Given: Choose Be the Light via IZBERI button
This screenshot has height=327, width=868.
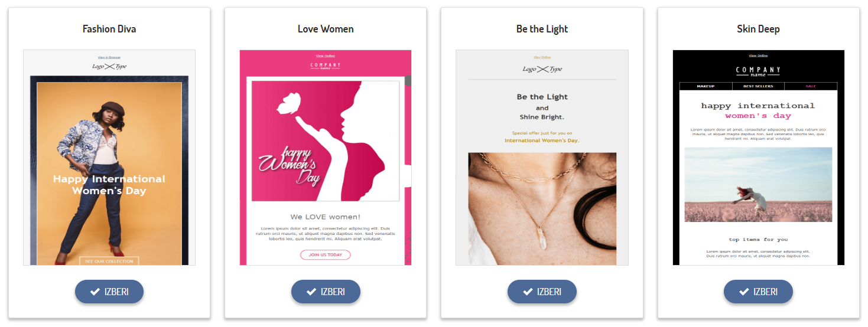Looking at the screenshot, I should point(542,292).
